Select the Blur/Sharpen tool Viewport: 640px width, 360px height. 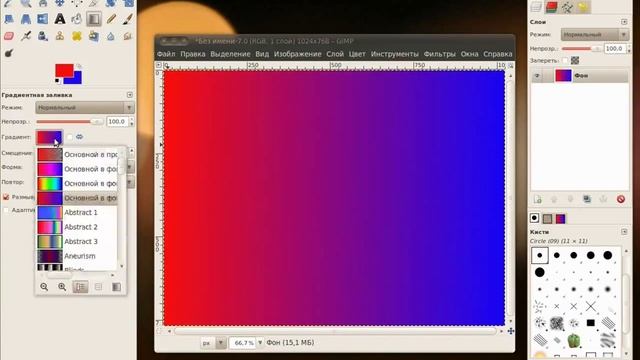111,36
